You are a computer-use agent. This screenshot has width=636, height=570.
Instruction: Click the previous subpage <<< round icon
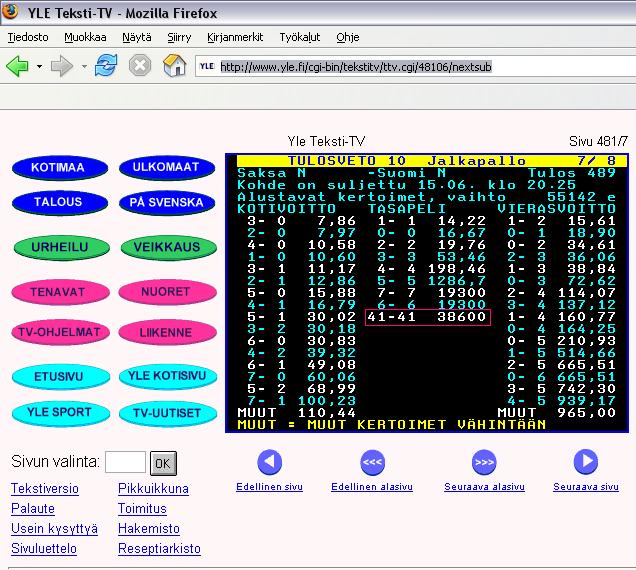tap(372, 462)
